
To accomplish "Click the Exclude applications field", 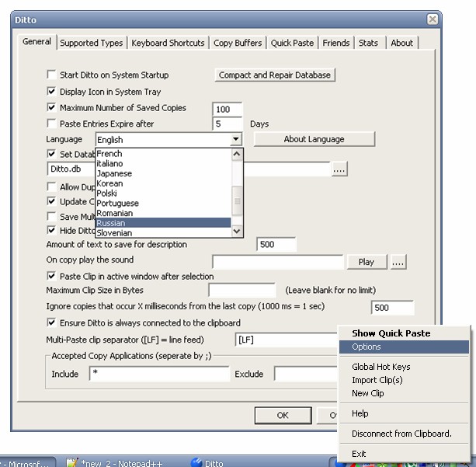I will (306, 374).
